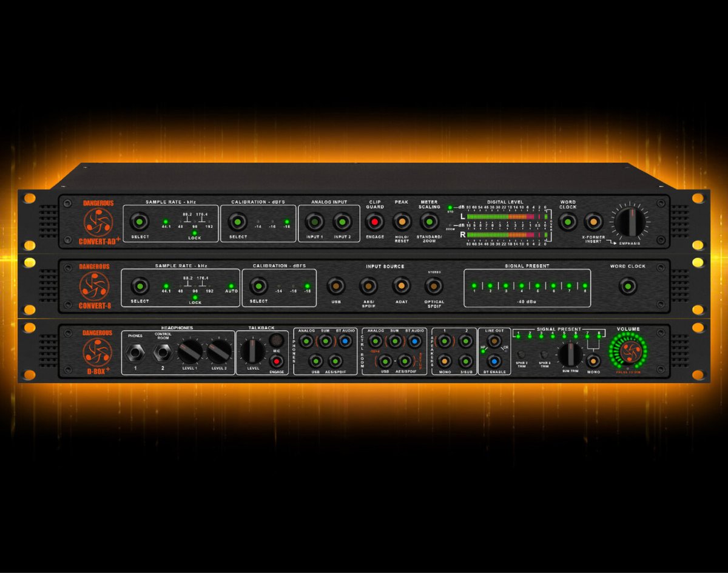The image size is (728, 573).
Task: Click the 'HEADPHONES' heading on D-Box+
Action: [x=177, y=328]
